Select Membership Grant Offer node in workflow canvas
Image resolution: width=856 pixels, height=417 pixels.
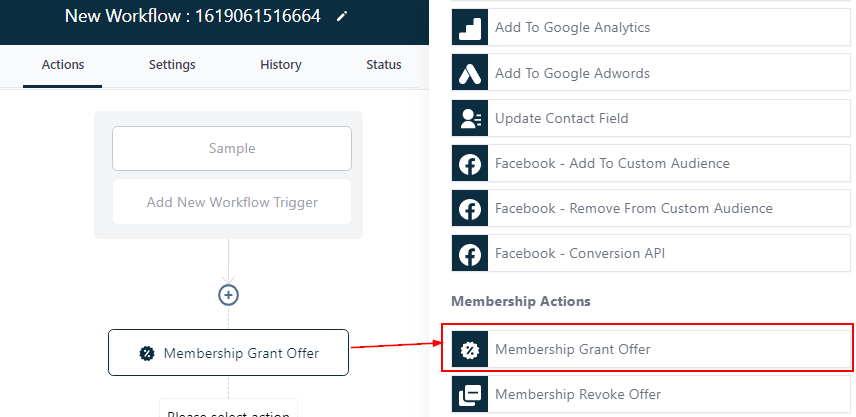coord(228,352)
